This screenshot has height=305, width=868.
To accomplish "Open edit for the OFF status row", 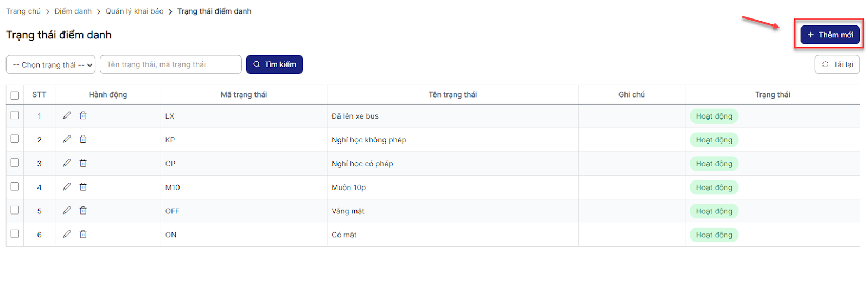I will pyautogui.click(x=67, y=211).
